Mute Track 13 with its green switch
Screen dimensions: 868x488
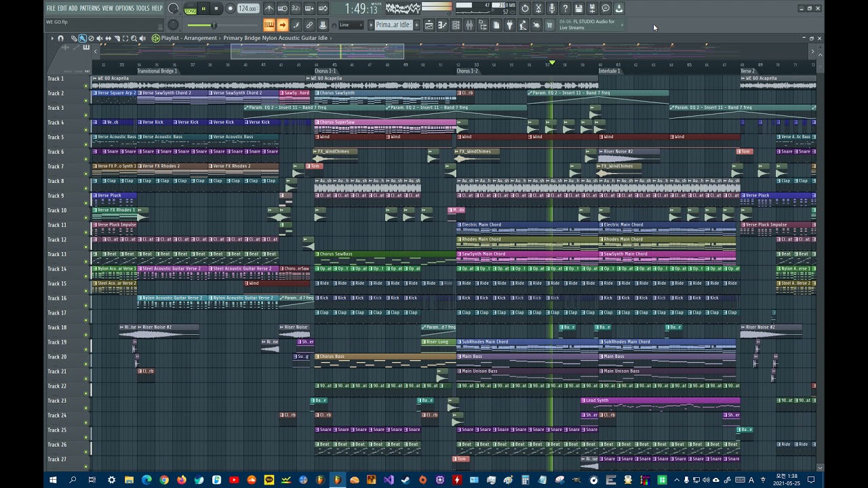[x=85, y=261]
